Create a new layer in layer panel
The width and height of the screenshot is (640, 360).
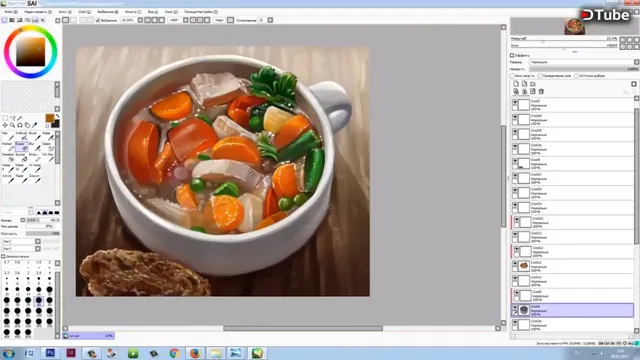pos(516,84)
